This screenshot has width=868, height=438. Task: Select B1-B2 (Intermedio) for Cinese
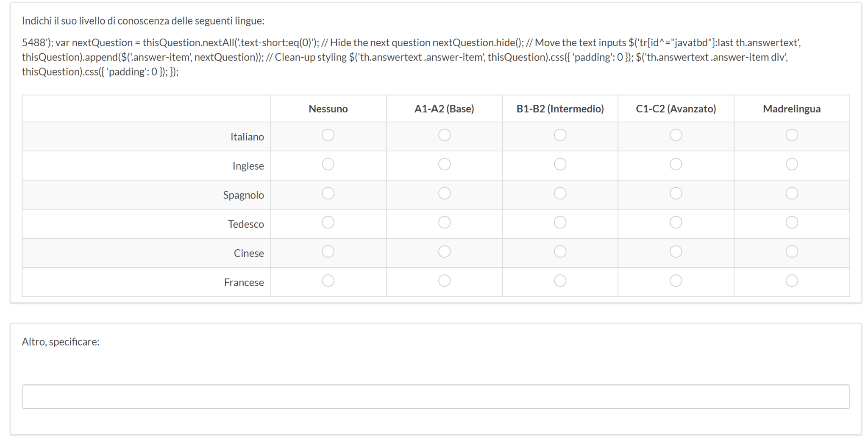pyautogui.click(x=560, y=252)
